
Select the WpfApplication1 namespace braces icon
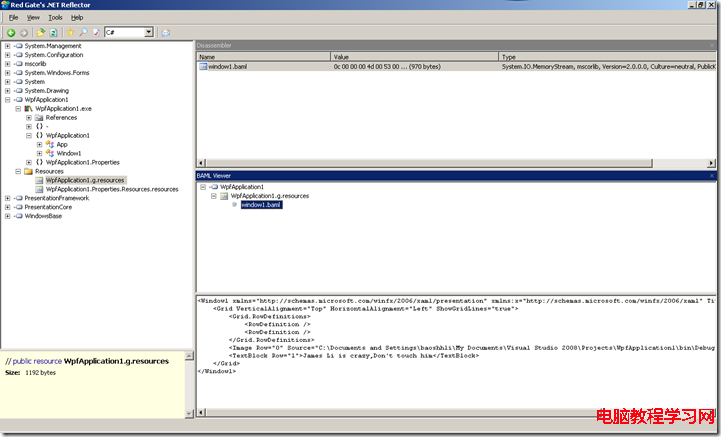(x=39, y=136)
